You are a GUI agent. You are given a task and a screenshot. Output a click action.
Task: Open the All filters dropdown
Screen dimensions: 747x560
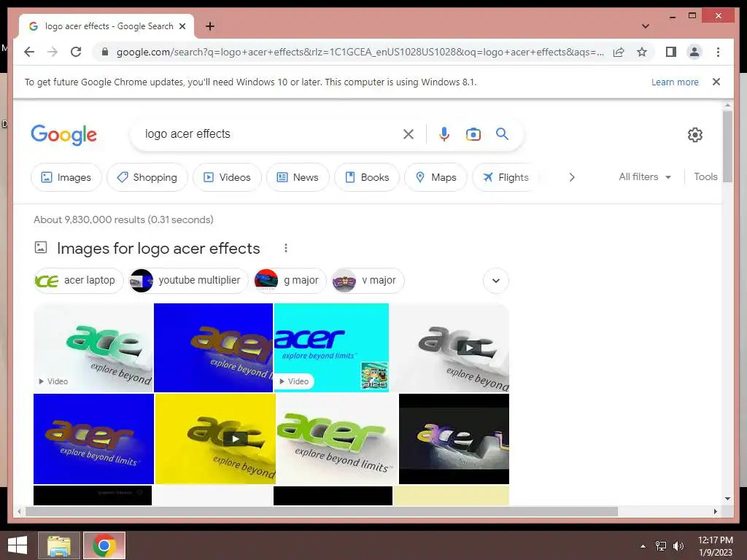[x=645, y=176]
